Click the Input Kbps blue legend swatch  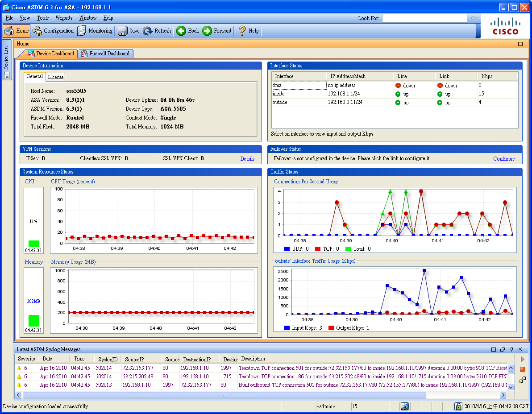point(287,328)
